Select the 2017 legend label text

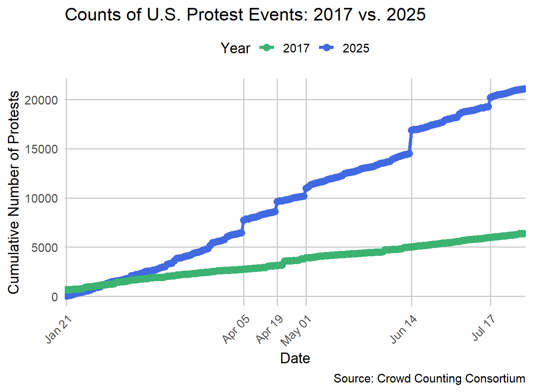(296, 49)
